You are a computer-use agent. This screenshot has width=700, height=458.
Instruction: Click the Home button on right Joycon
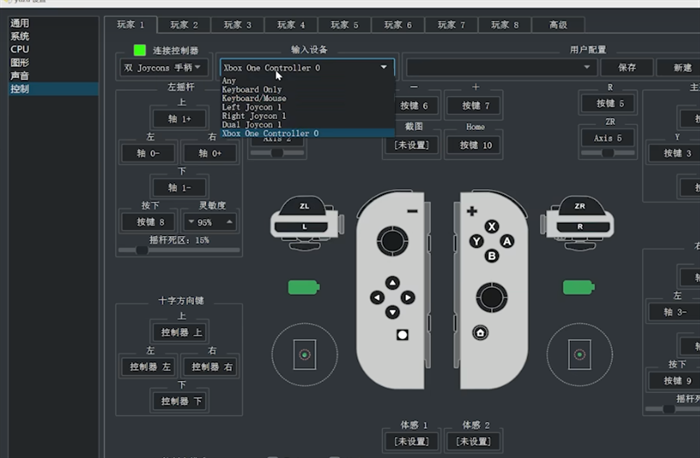(481, 332)
